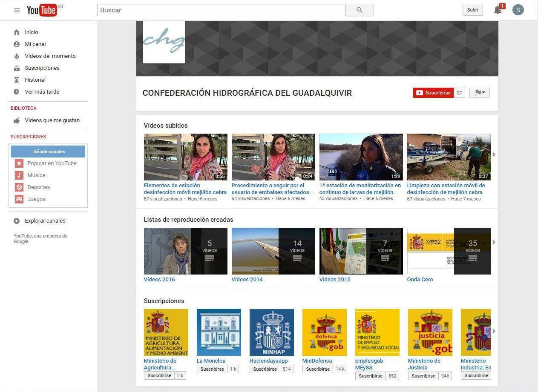
Task: Click the Mi canal person icon
Action: coord(17,44)
